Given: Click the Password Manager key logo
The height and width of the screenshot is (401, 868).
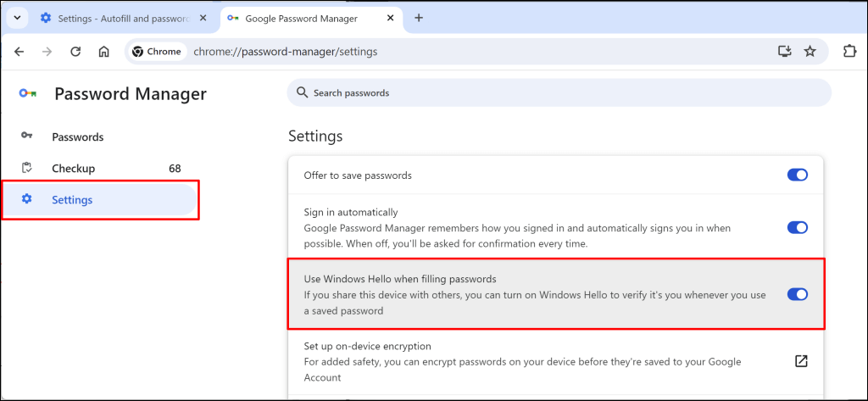Looking at the screenshot, I should (28, 94).
